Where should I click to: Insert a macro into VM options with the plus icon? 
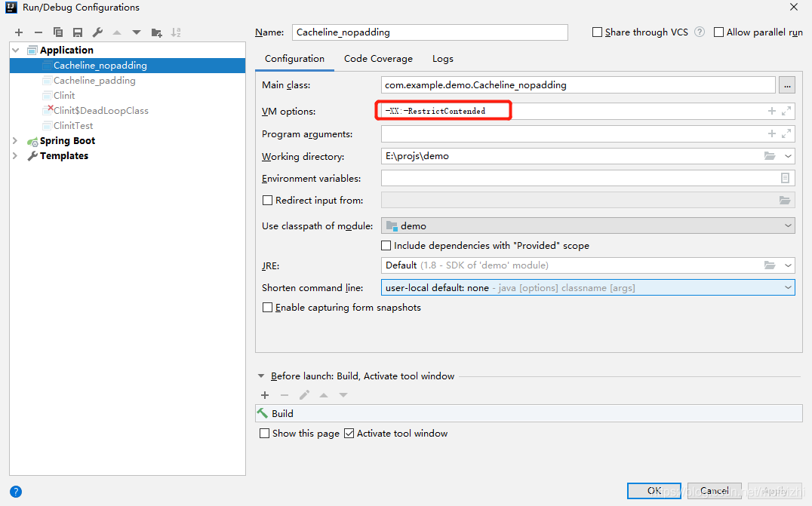click(x=771, y=112)
